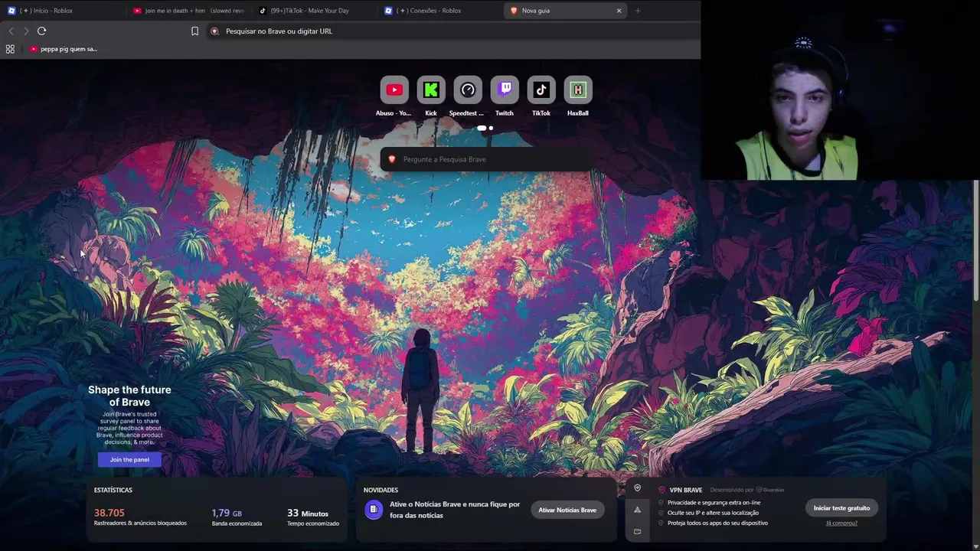Click Iniciar teste gratuito button
980x551 pixels.
point(841,508)
